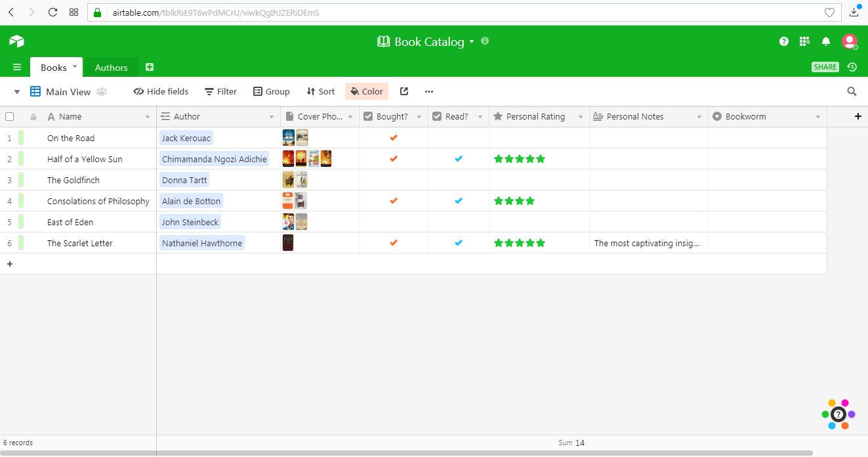Click browser back arrow

point(11,12)
